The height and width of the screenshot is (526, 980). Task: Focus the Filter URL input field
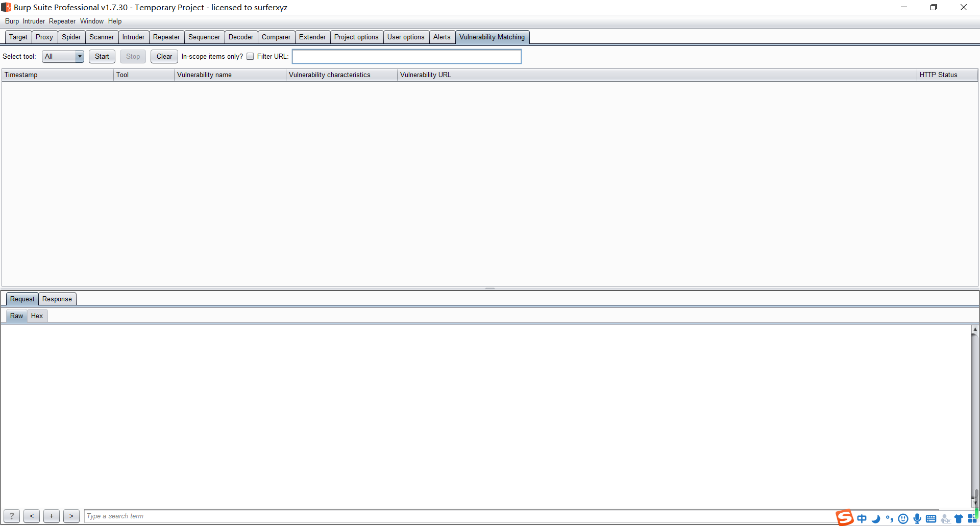click(x=407, y=57)
